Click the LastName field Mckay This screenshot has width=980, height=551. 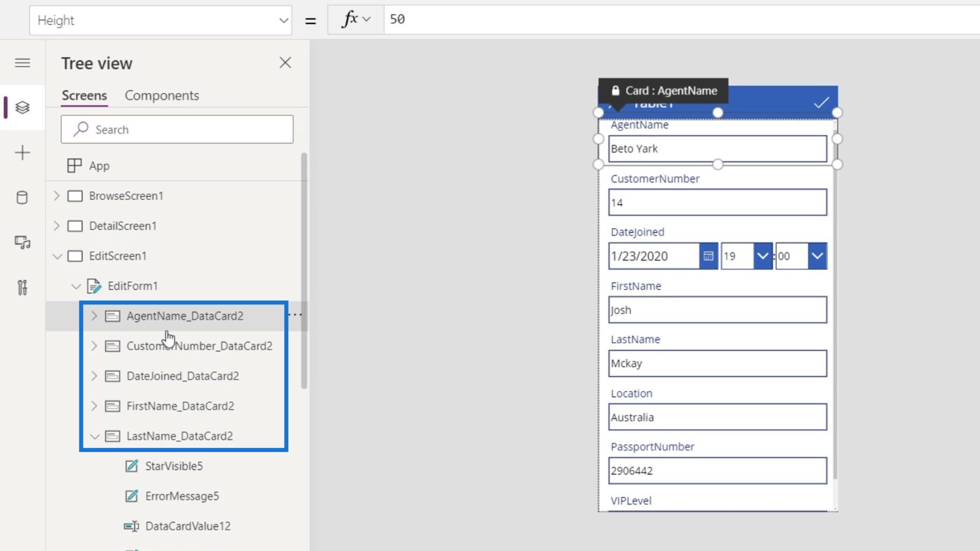717,363
